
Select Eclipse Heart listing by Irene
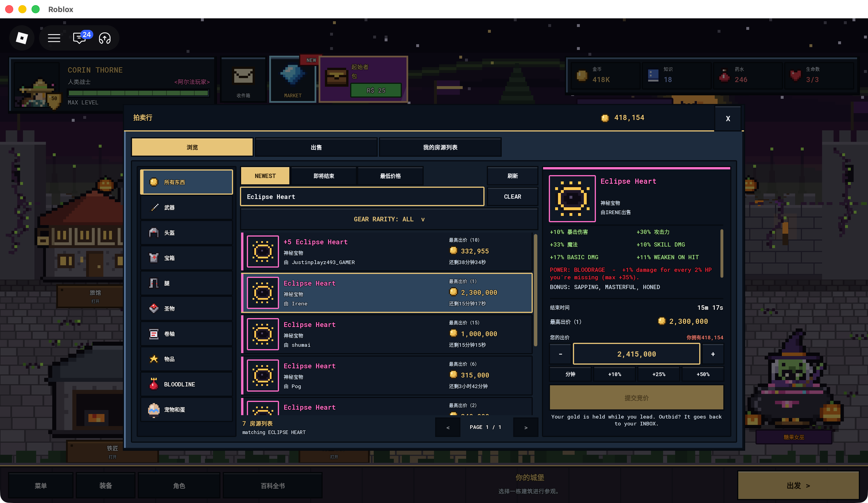(x=387, y=293)
